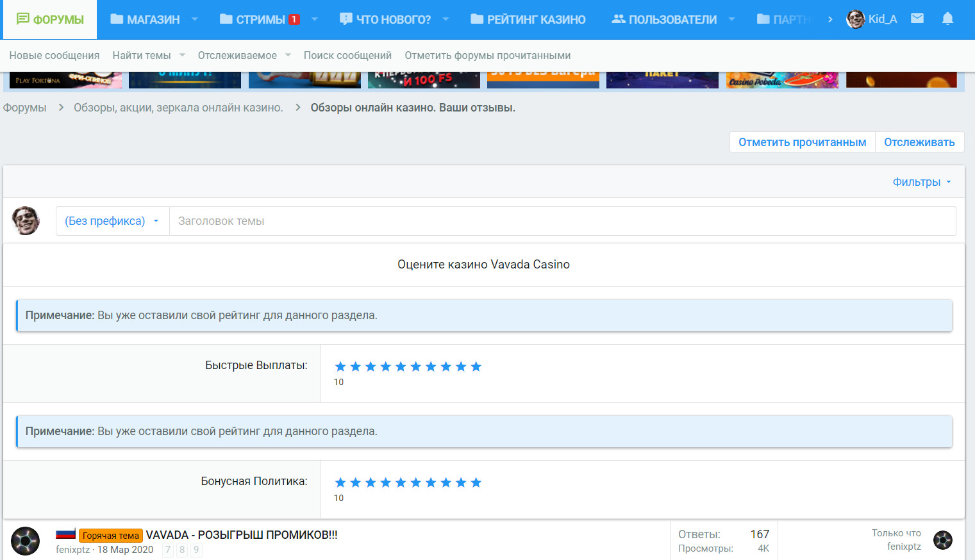975x560 pixels.
Task: Click Форумы breadcrumb link
Action: pos(25,108)
